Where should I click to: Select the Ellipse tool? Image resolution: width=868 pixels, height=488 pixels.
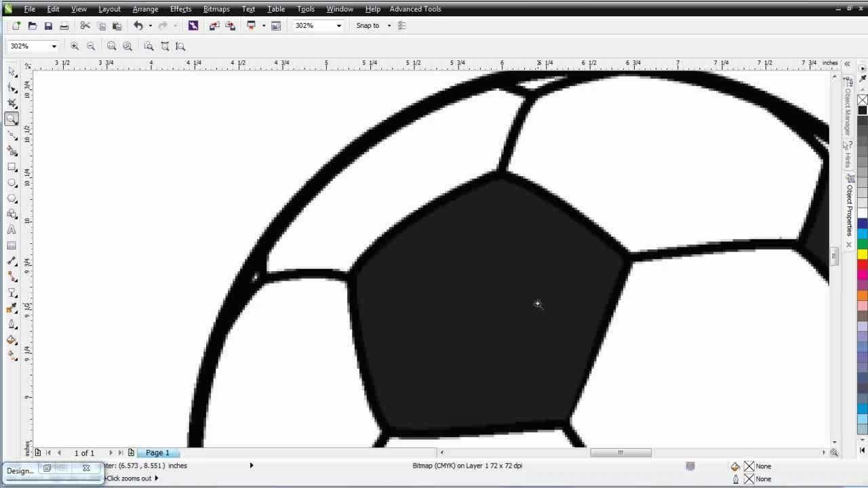[x=12, y=181]
